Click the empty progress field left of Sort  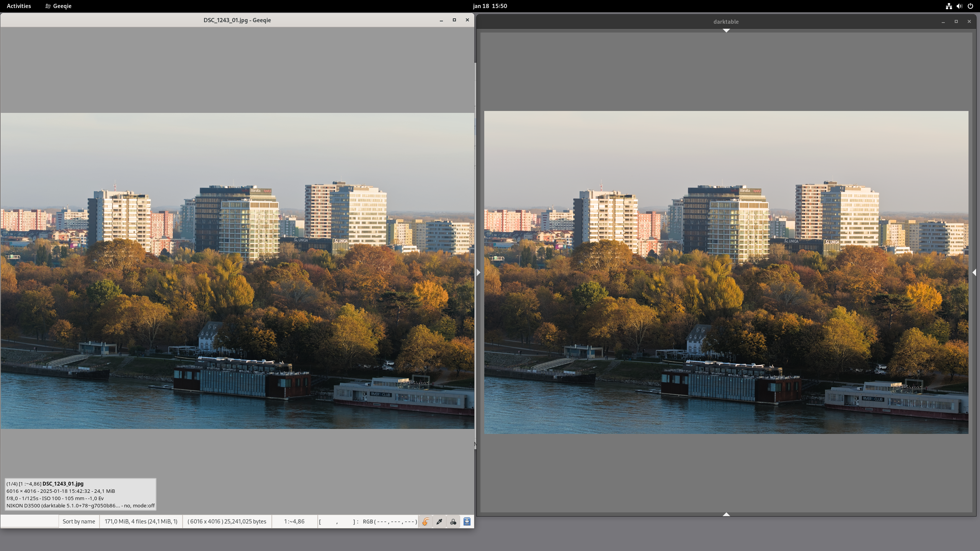click(x=29, y=521)
